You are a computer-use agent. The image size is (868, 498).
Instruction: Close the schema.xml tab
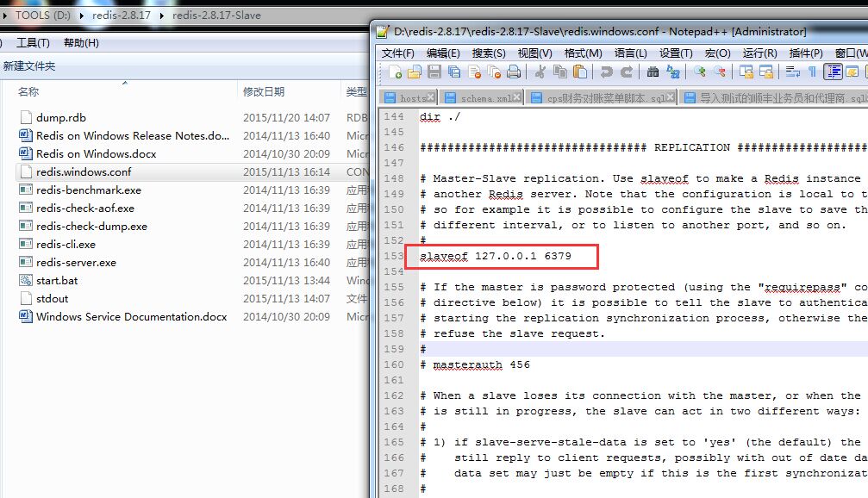click(x=516, y=96)
